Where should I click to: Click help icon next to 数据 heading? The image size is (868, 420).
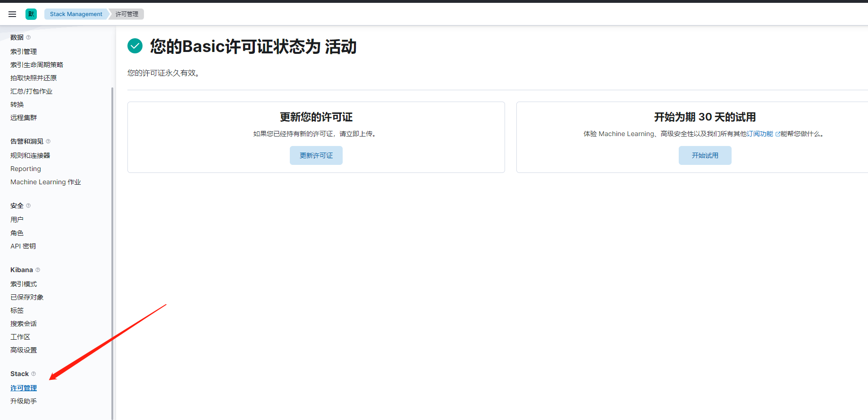click(x=28, y=37)
